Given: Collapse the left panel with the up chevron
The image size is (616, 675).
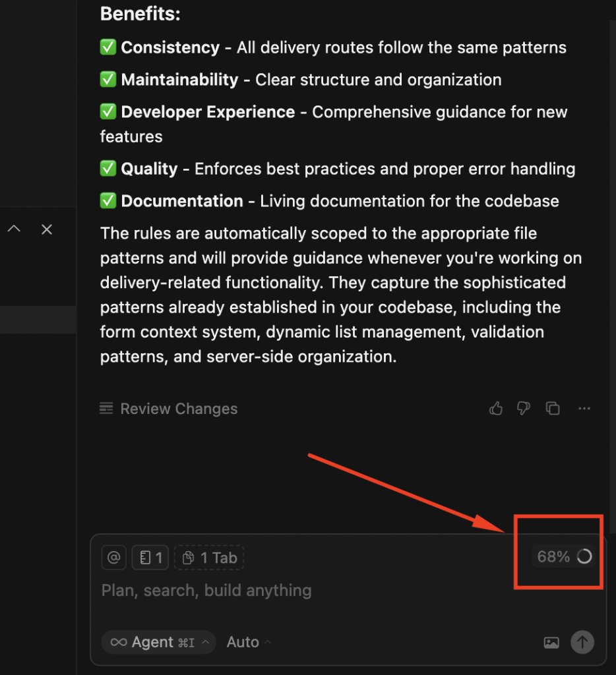Looking at the screenshot, I should point(14,229).
